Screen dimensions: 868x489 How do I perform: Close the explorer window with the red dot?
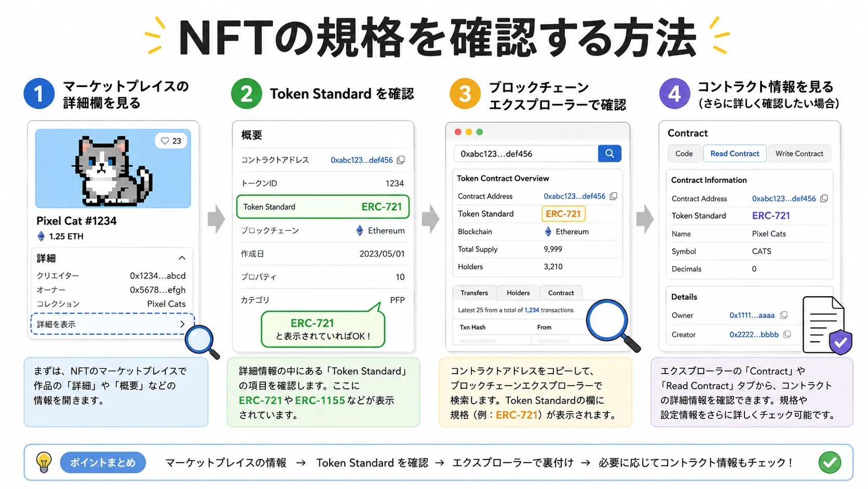coord(458,132)
